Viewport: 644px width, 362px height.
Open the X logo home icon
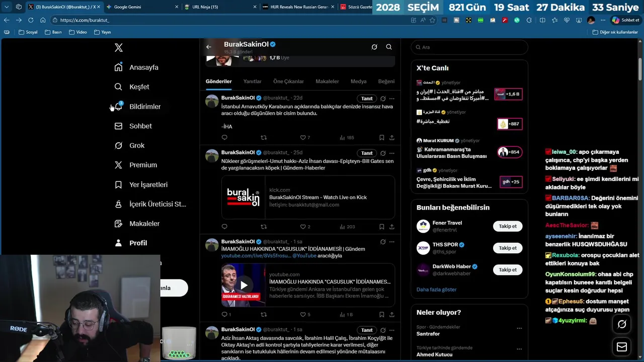point(118,48)
